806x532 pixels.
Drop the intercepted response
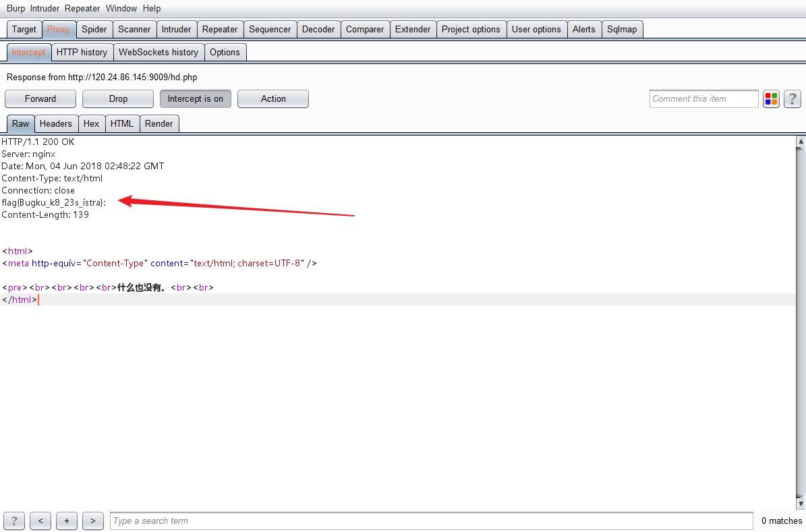click(118, 98)
